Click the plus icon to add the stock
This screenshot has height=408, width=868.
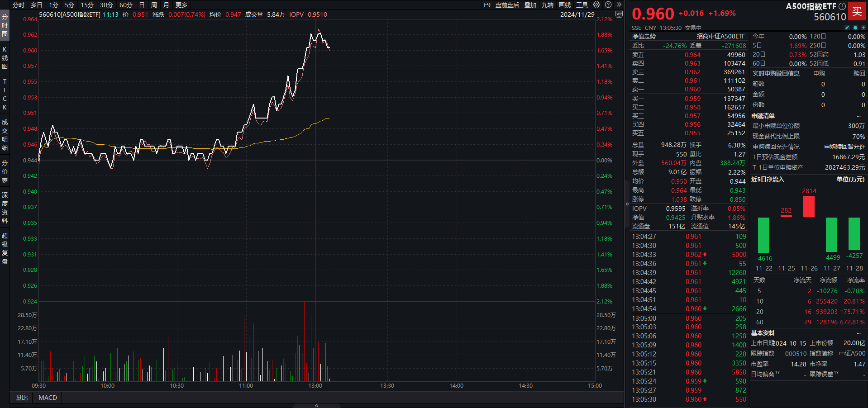pyautogui.click(x=863, y=28)
